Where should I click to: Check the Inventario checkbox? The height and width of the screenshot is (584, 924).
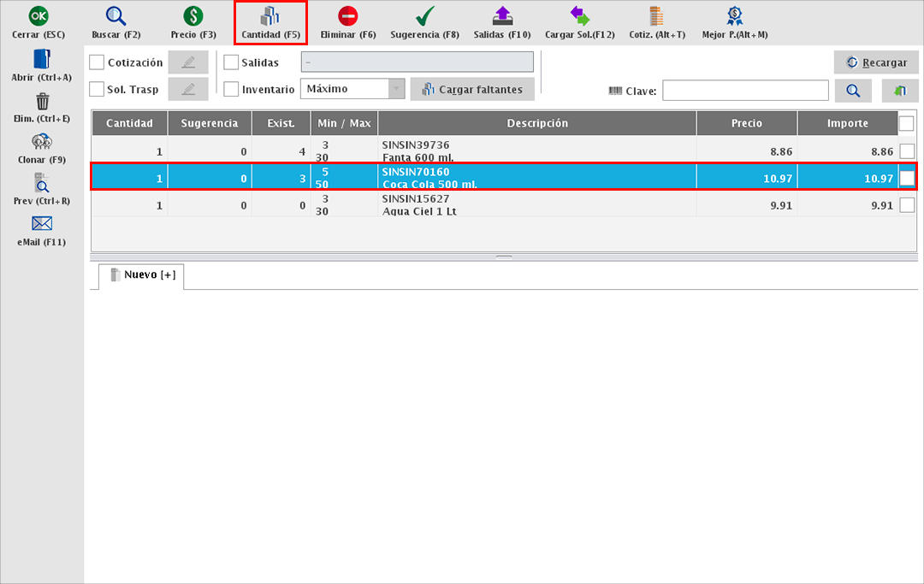231,89
